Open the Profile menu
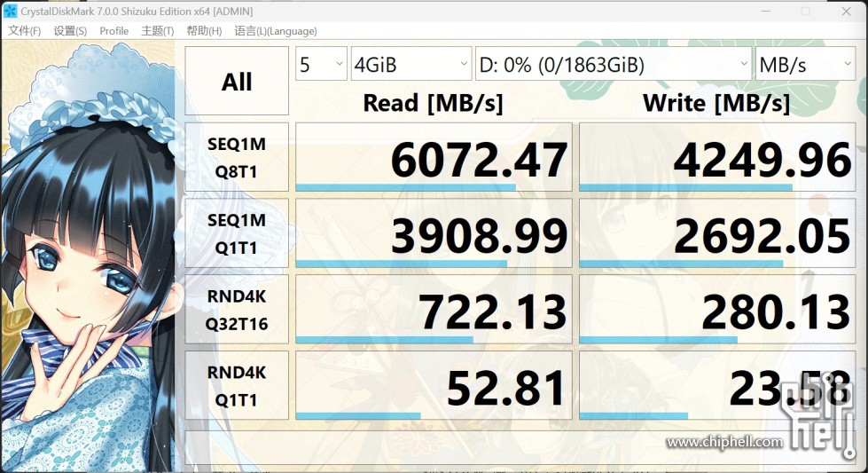This screenshot has height=473, width=868. point(114,31)
